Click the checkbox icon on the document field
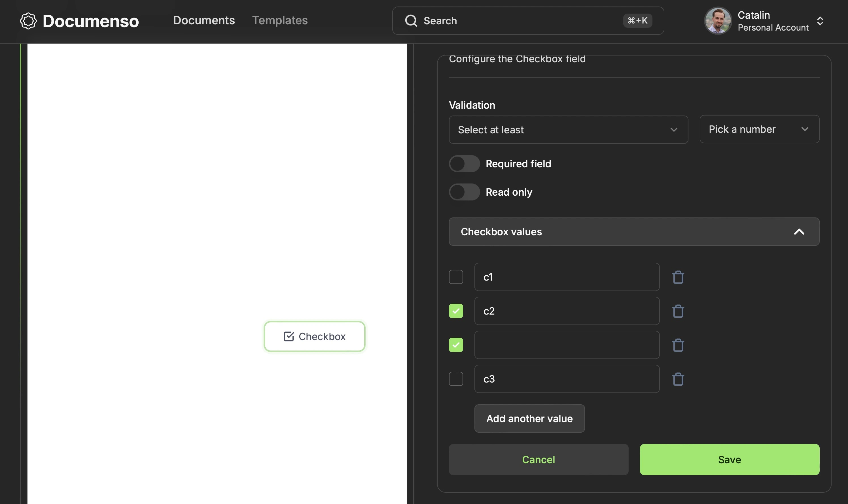The image size is (848, 504). tap(288, 337)
